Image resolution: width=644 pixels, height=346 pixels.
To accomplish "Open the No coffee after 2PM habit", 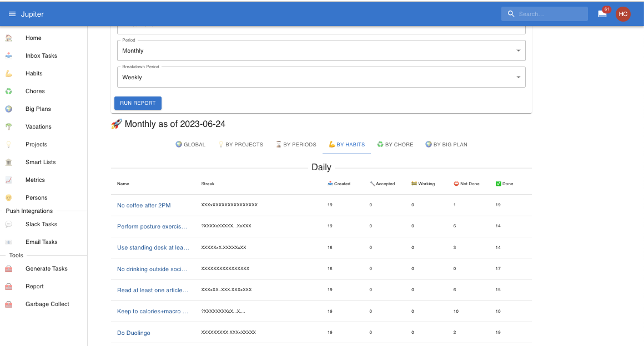I will point(144,205).
